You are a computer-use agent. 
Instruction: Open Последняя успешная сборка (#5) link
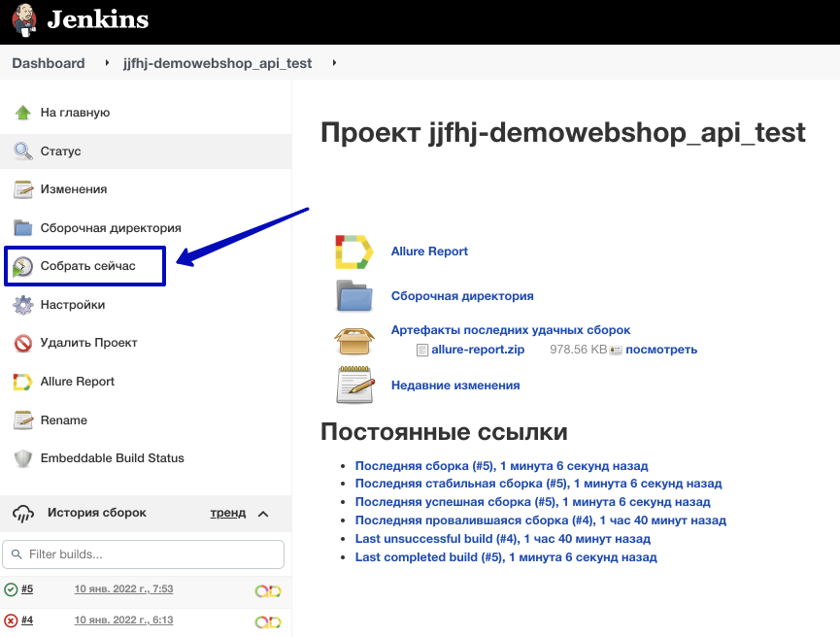click(x=532, y=502)
